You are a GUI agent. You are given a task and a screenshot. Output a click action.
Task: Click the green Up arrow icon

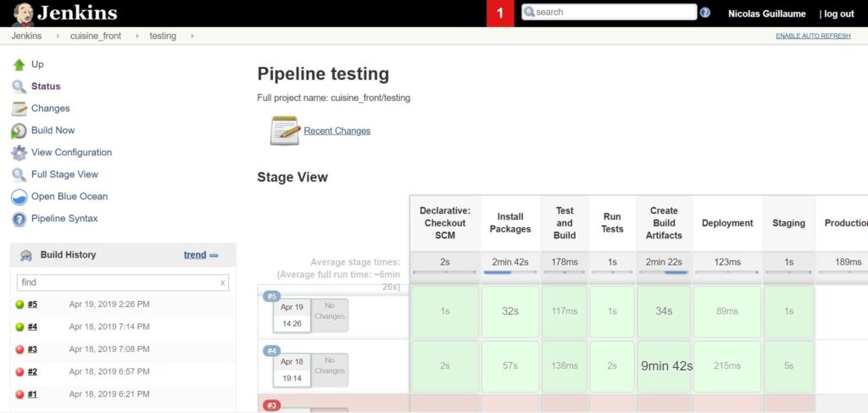19,64
